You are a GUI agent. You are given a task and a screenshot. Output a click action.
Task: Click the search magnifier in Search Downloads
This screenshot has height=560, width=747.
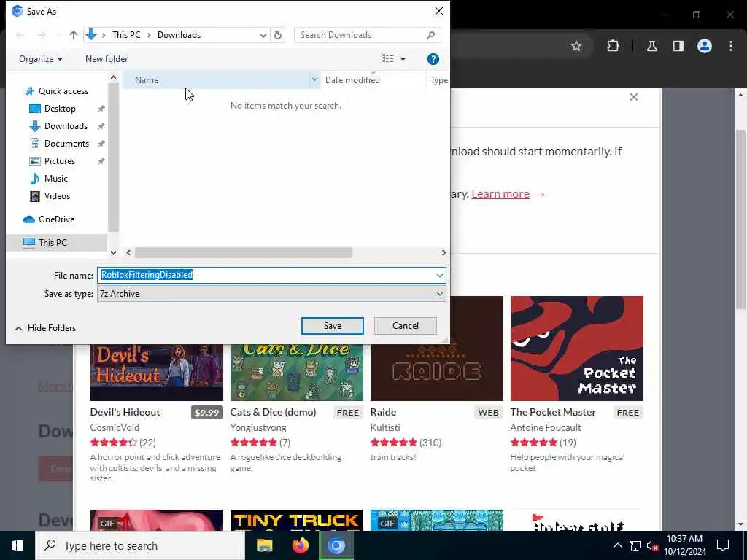[430, 35]
